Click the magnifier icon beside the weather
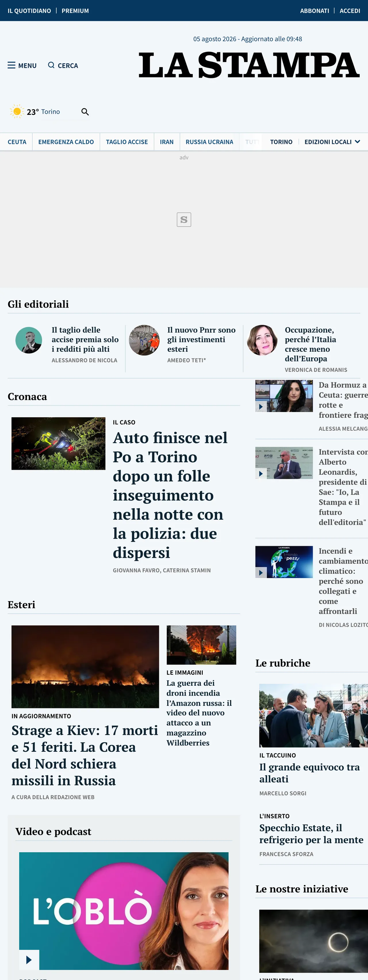 point(85,111)
